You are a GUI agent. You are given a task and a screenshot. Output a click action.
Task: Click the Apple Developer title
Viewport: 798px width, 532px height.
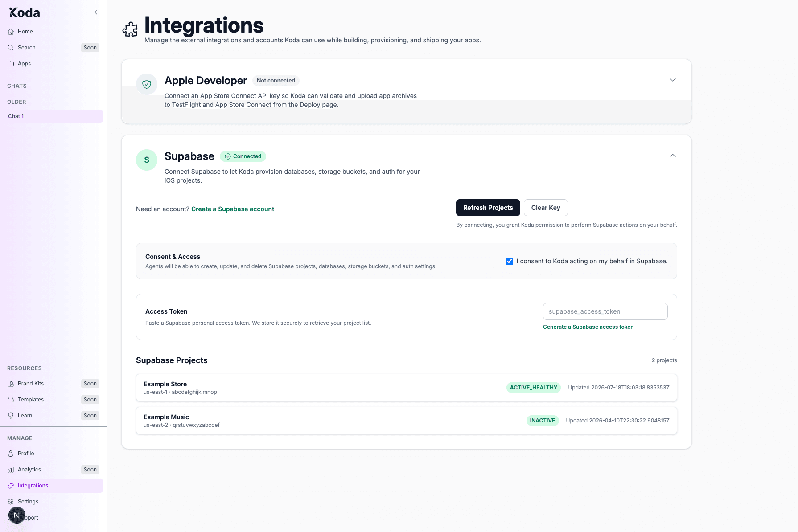[206, 81]
